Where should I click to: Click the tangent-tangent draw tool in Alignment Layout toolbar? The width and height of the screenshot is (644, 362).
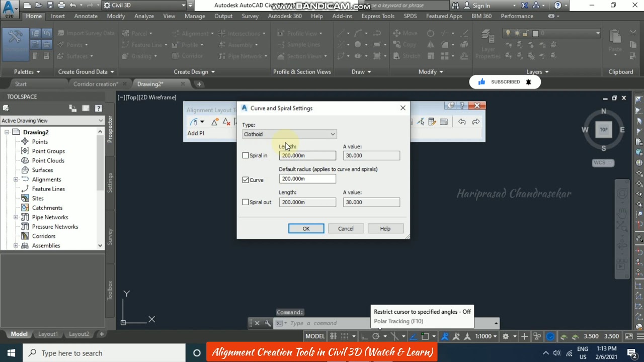(194, 122)
